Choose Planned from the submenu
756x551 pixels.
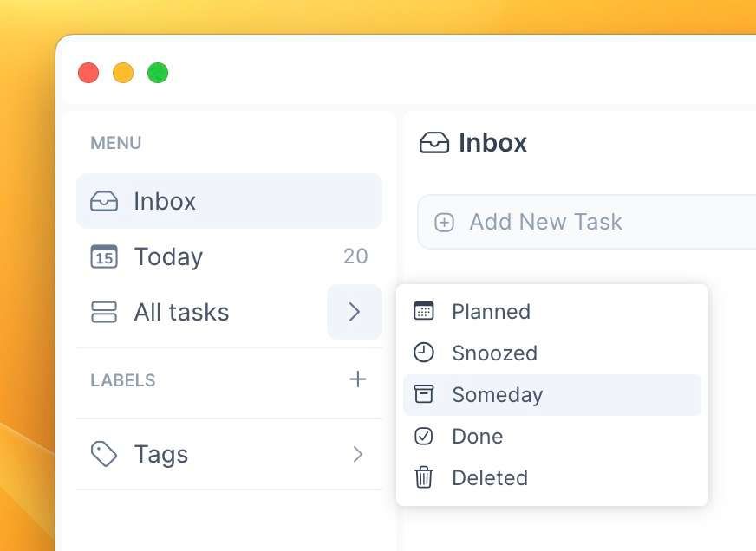(552, 311)
